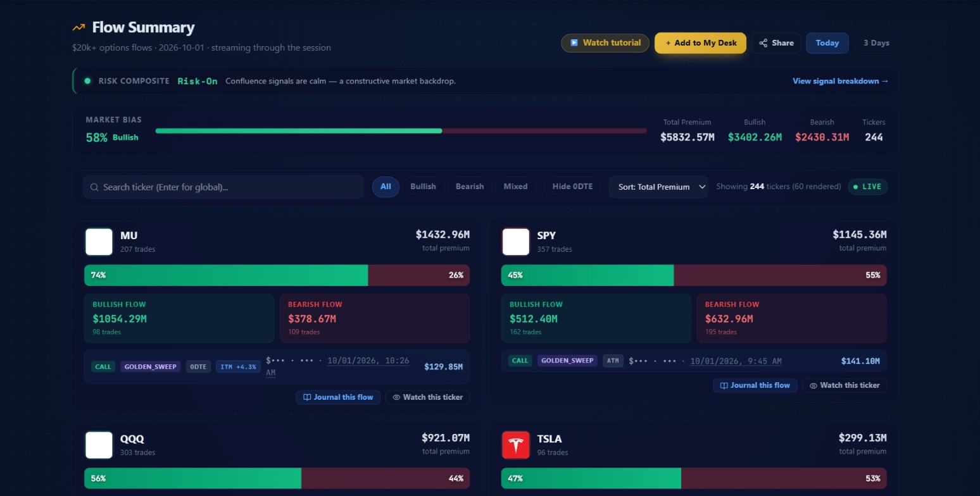Click total premium $5832.57M value
The height and width of the screenshot is (496, 980).
[x=687, y=137]
